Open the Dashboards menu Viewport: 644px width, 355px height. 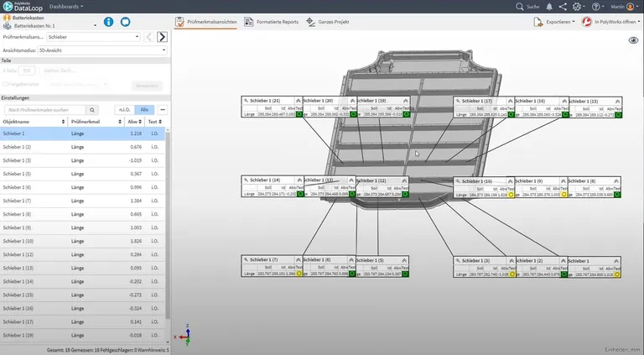[x=66, y=7]
